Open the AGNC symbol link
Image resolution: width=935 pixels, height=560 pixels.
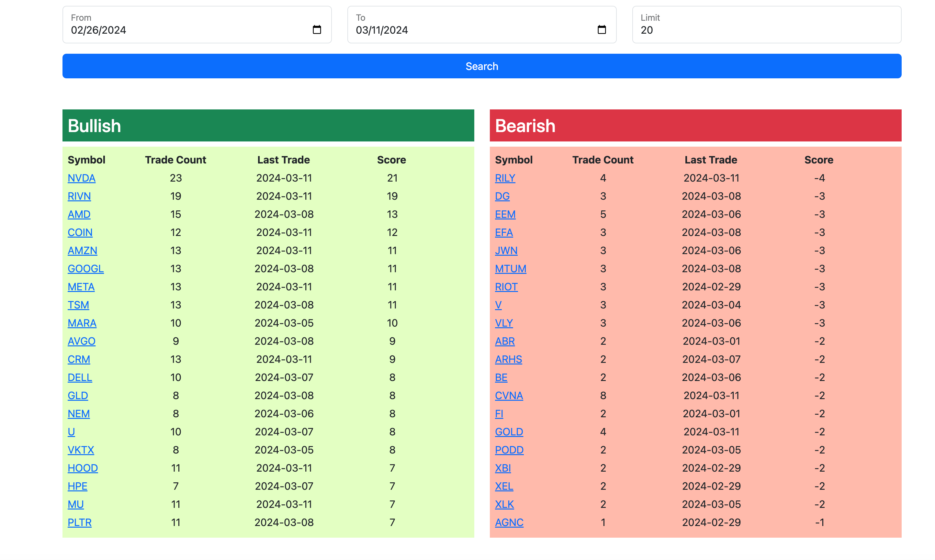click(x=509, y=522)
